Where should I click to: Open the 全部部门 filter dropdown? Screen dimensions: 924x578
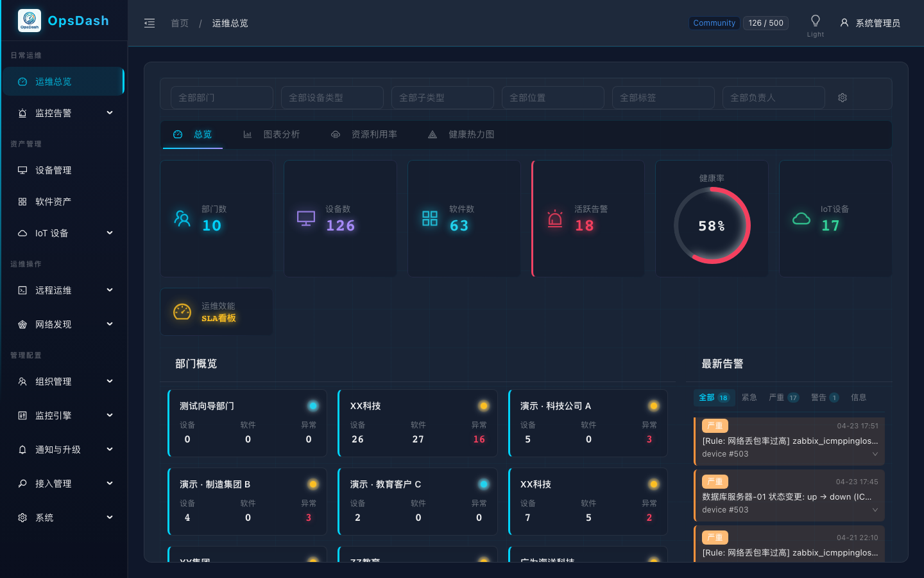222,98
